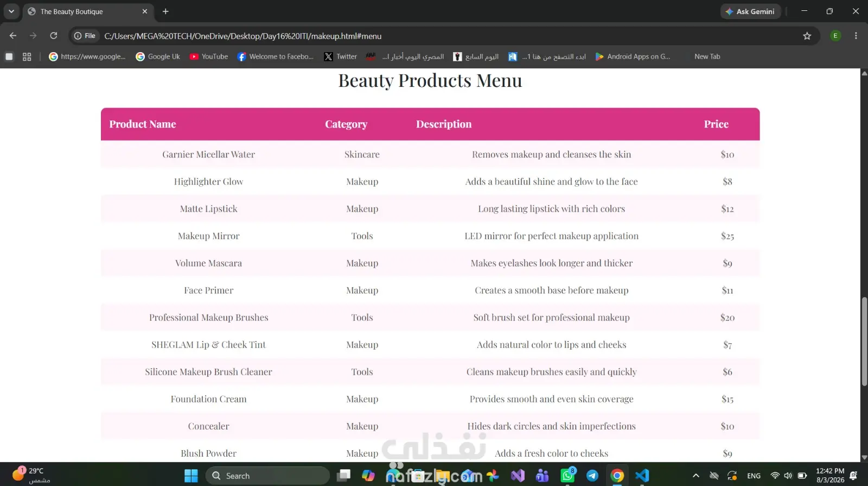Click the Beauty Products Menu heading
This screenshot has width=868, height=486.
430,80
